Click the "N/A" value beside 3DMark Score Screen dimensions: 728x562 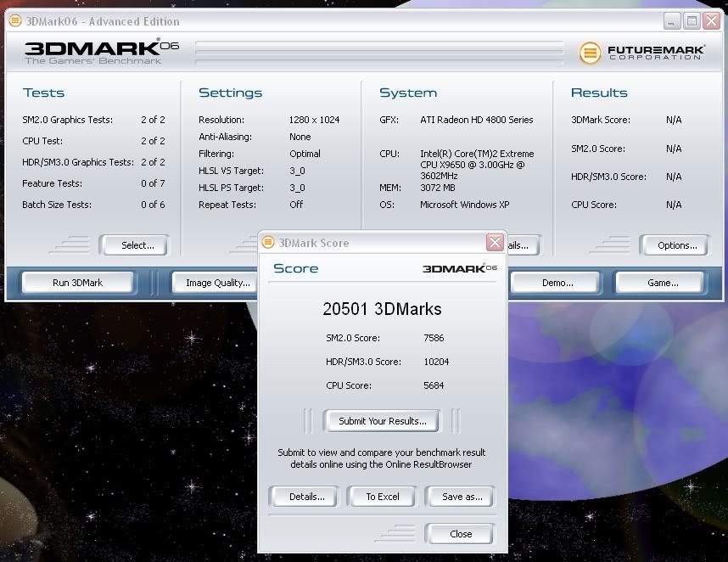pyautogui.click(x=674, y=120)
